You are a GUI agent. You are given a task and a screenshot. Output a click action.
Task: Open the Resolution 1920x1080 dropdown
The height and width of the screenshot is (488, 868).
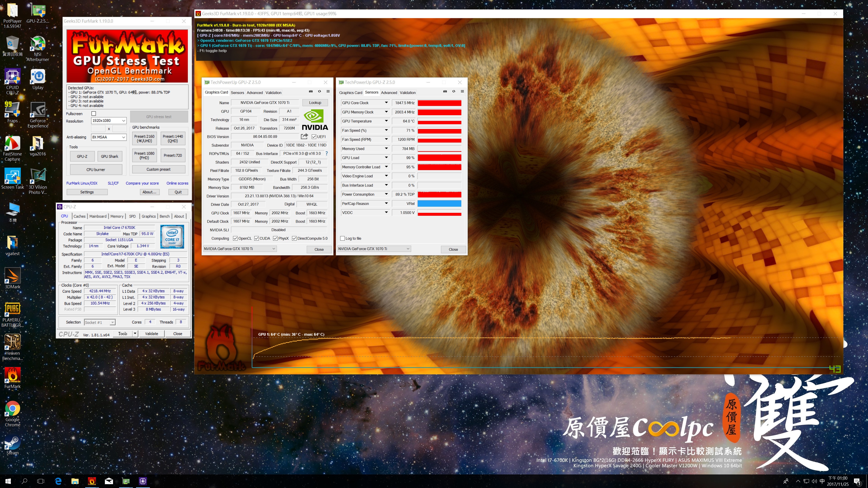pyautogui.click(x=109, y=121)
